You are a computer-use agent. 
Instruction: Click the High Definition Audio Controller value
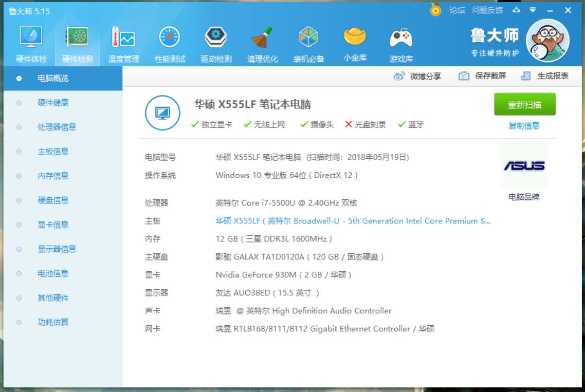(303, 311)
